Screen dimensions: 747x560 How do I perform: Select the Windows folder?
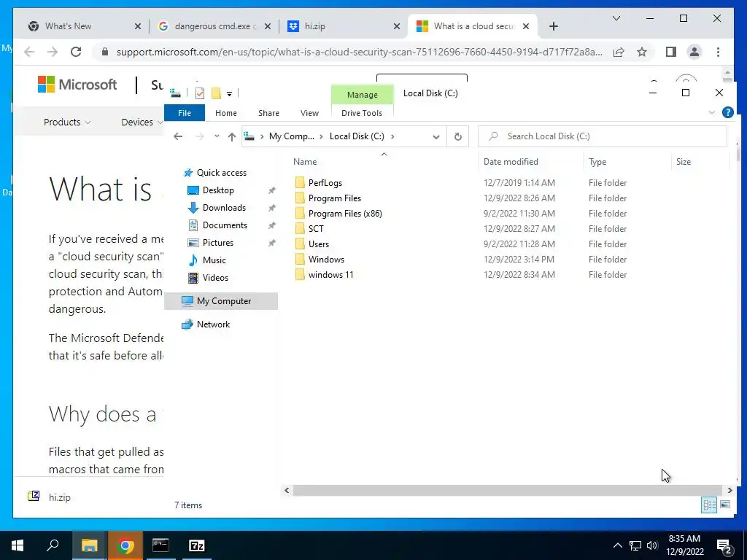click(326, 259)
